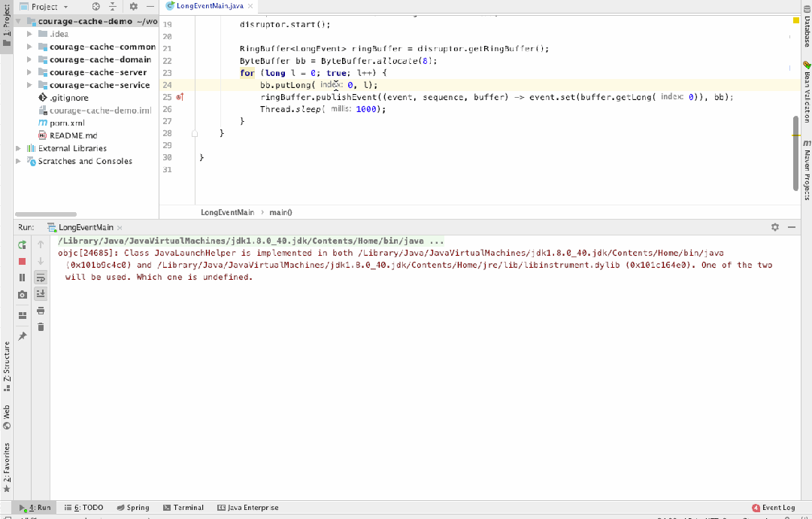The width and height of the screenshot is (812, 519).
Task: Open Run panel settings gear
Action: pyautogui.click(x=774, y=227)
